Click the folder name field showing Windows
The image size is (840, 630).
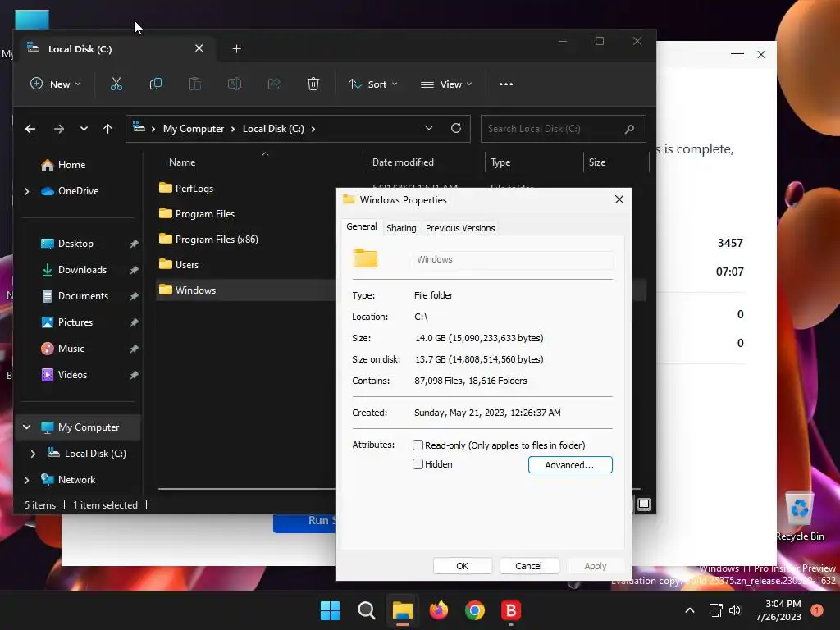513,260
